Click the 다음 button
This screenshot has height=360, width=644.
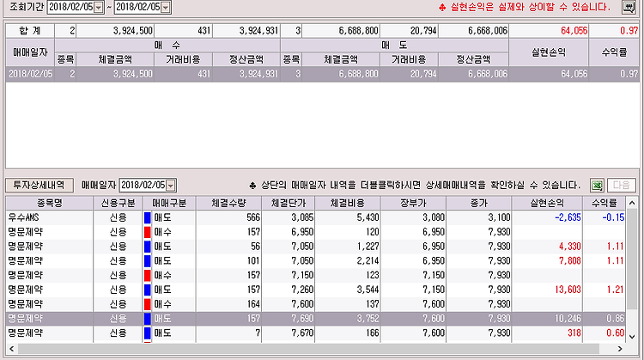click(x=622, y=186)
